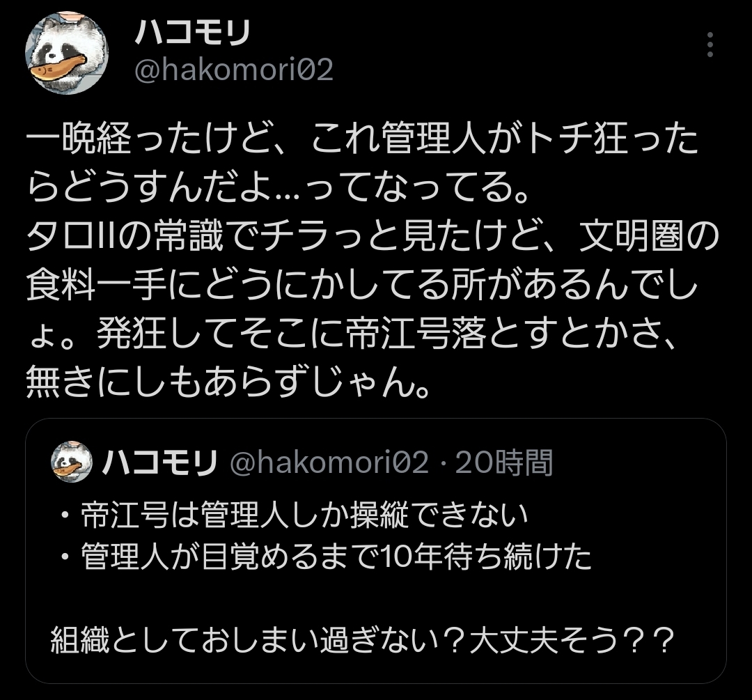Tap the word 文明圏の in the tweet
The width and height of the screenshot is (752, 700).
tap(649, 237)
